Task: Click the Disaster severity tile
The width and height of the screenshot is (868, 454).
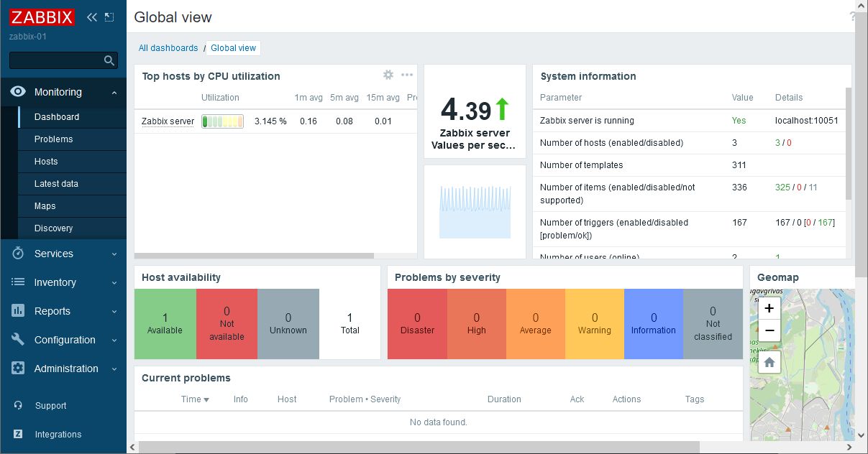Action: pos(417,324)
